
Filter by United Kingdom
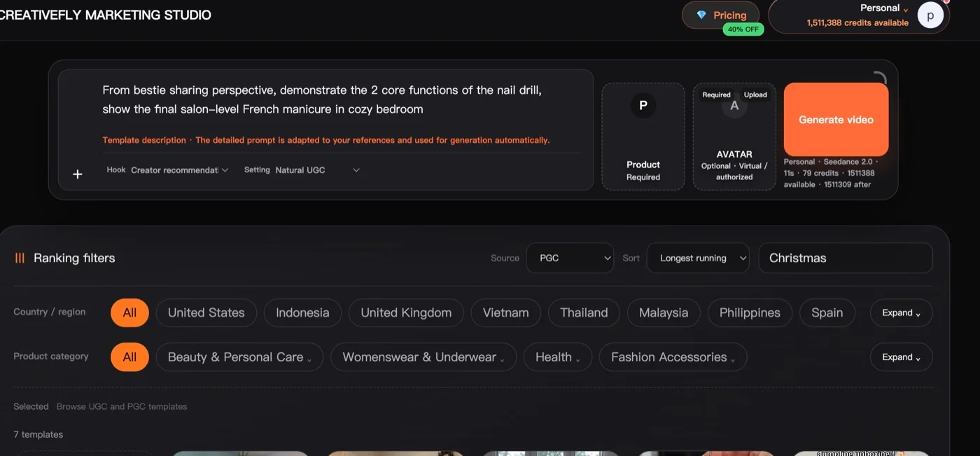(406, 312)
